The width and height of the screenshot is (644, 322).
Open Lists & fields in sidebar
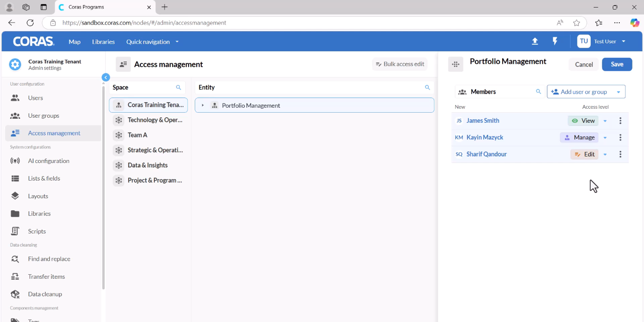[x=53, y=179]
